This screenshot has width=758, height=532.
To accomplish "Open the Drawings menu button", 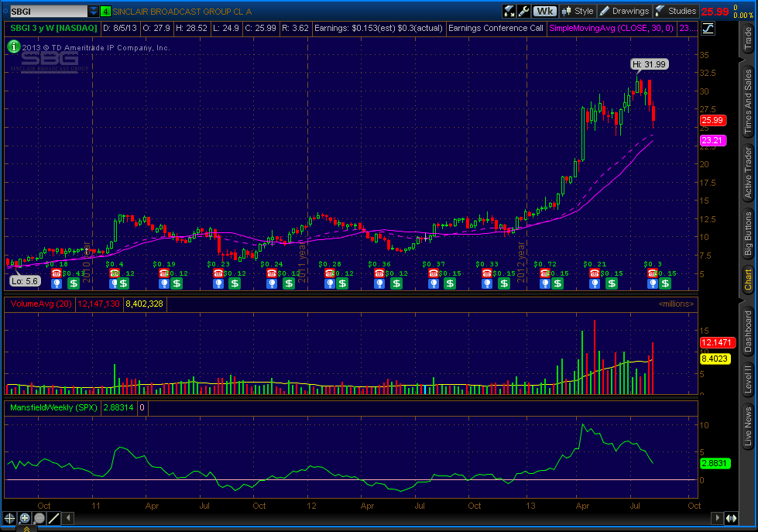I will click(x=625, y=11).
